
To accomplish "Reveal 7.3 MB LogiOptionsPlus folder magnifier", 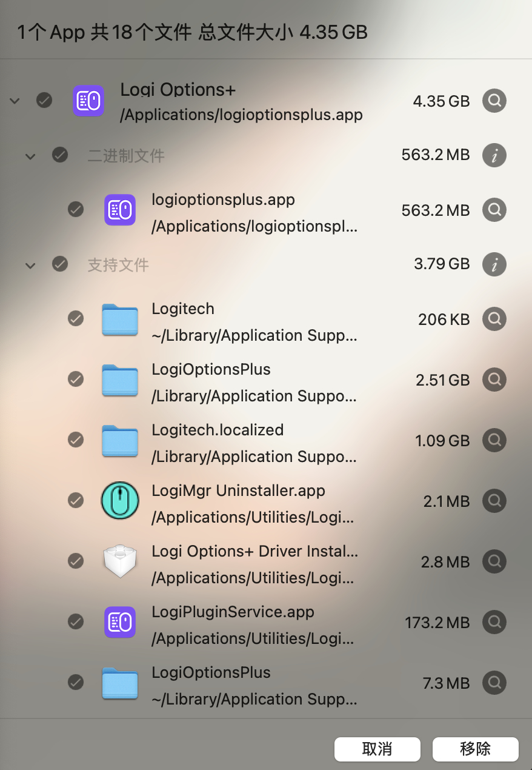I will tap(494, 683).
